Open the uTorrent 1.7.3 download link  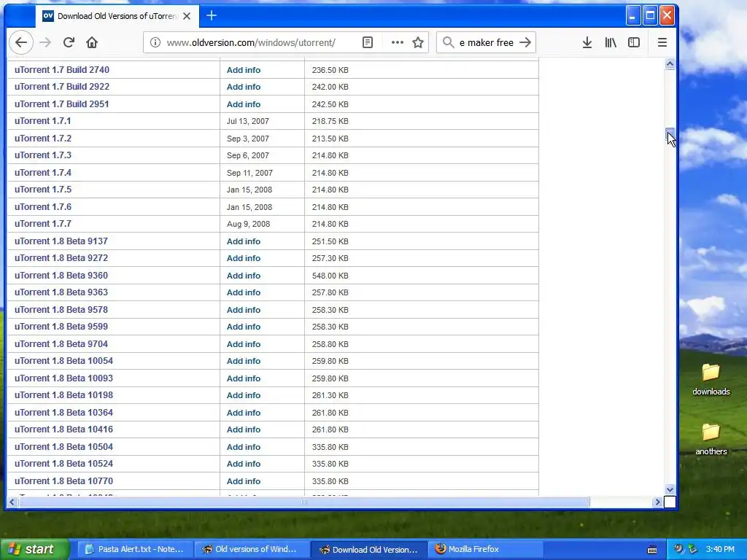[x=43, y=155]
